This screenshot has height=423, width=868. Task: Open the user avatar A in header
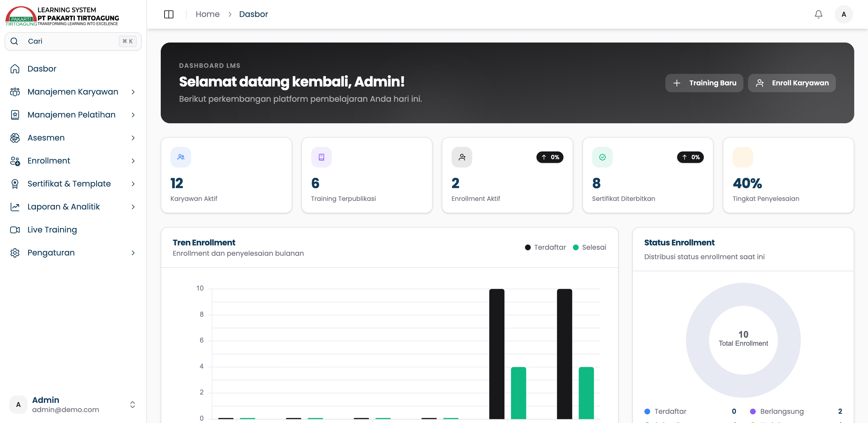click(844, 14)
